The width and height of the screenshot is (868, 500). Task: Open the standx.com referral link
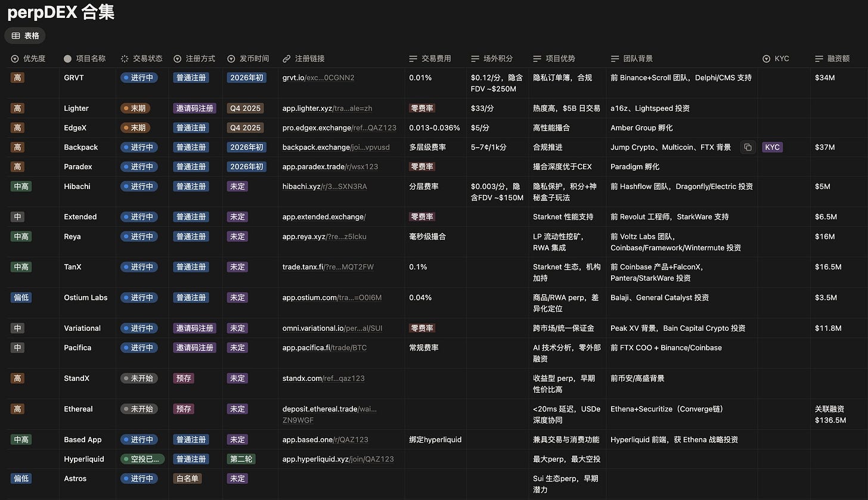click(324, 378)
